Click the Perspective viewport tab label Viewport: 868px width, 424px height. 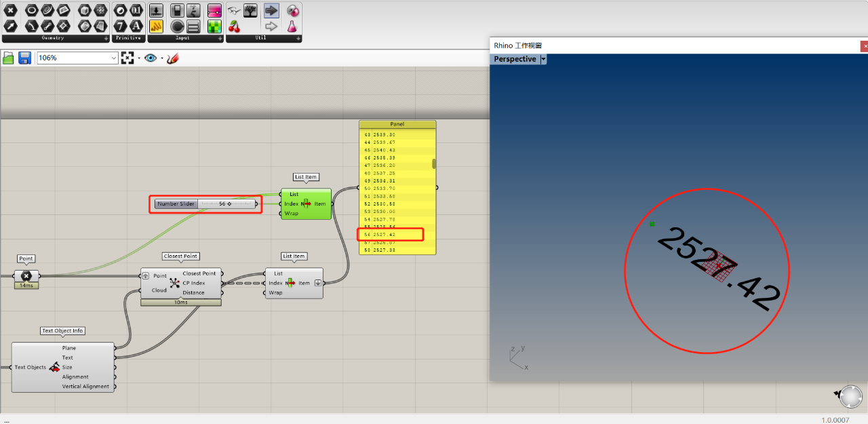(515, 59)
